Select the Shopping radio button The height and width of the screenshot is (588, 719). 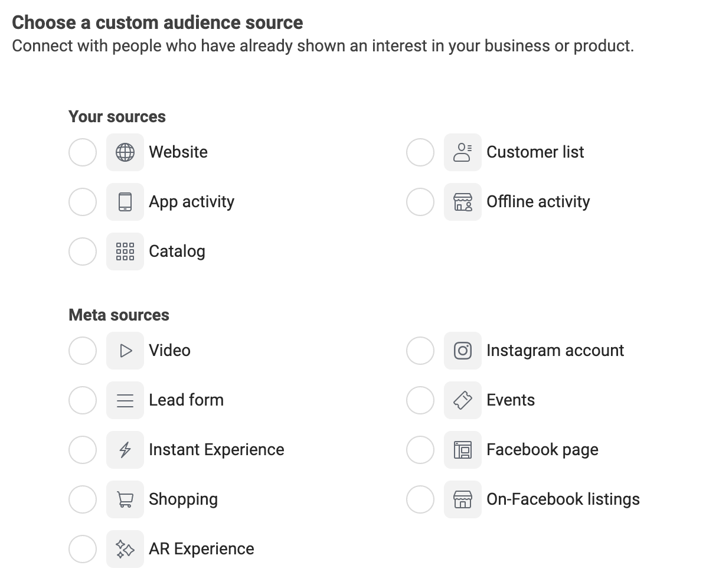point(83,499)
